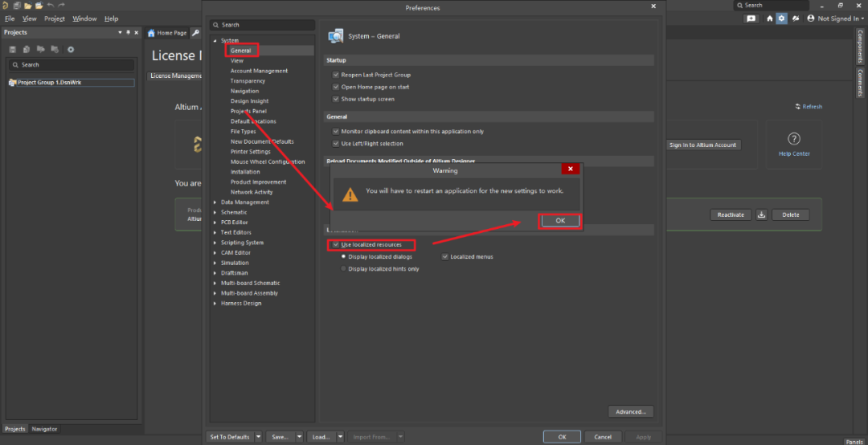Expand the Data Management tree node
This screenshot has width=868, height=445.
tap(215, 202)
